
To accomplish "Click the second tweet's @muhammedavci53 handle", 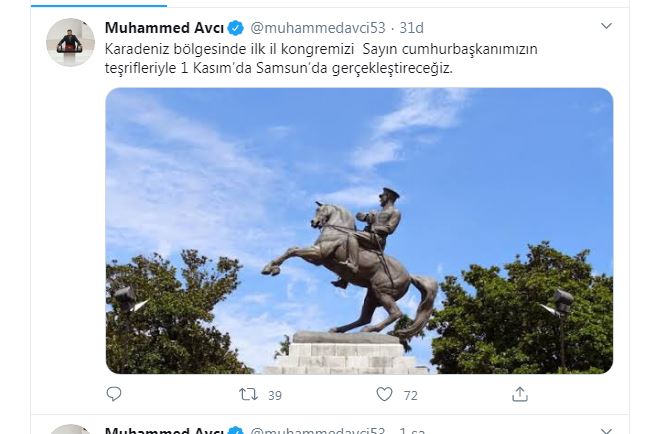I will (318, 430).
